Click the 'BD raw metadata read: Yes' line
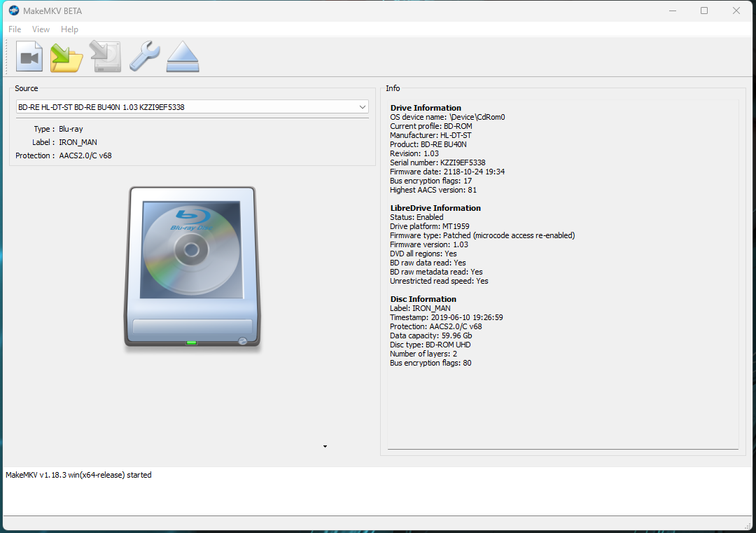Viewport: 756px width, 533px height. click(436, 272)
